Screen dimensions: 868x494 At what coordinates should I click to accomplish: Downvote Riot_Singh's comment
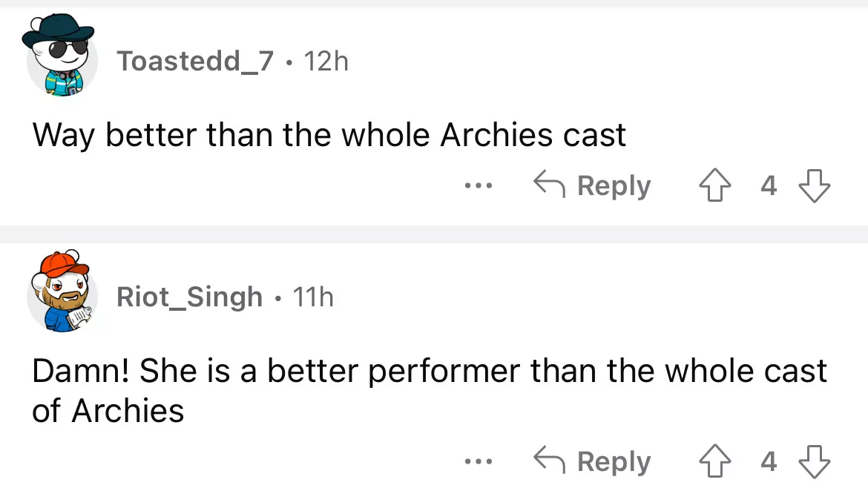(x=814, y=461)
